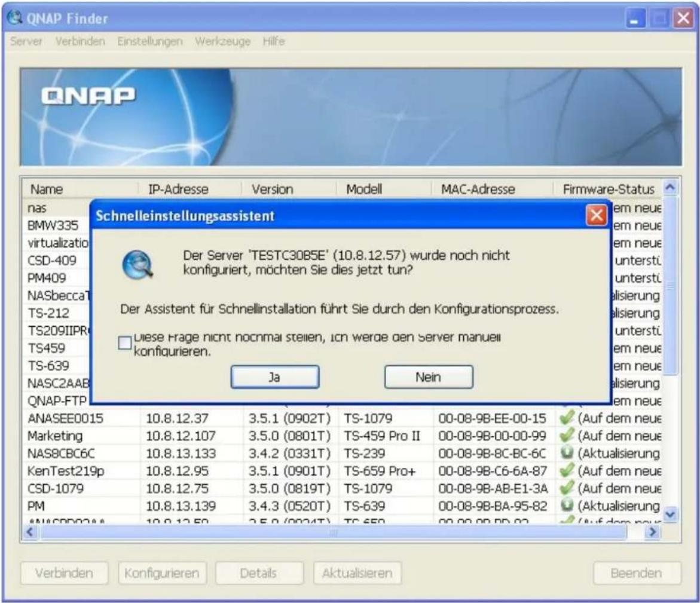Select the Marketing server row
Image resolution: width=700 pixels, height=603 pixels.
coord(342,436)
